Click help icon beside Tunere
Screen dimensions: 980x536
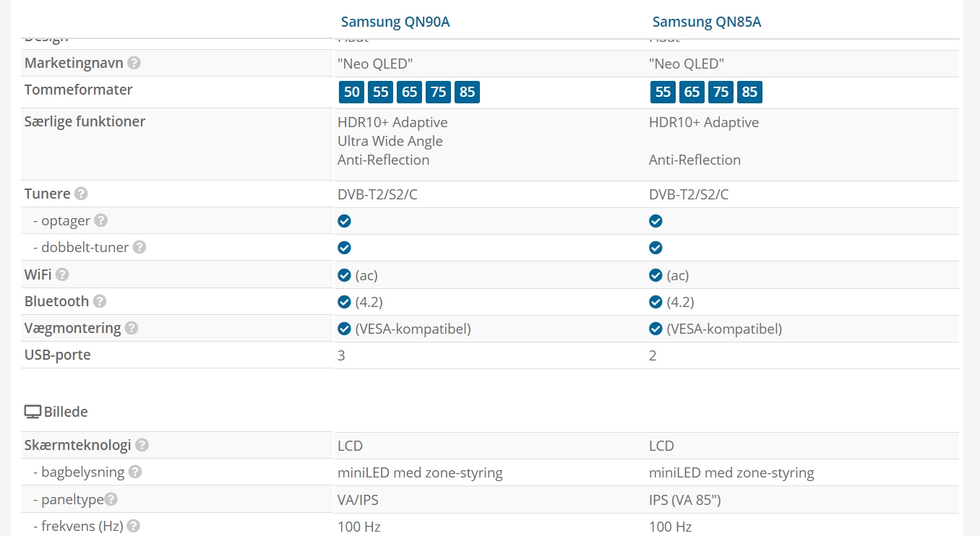pyautogui.click(x=81, y=194)
